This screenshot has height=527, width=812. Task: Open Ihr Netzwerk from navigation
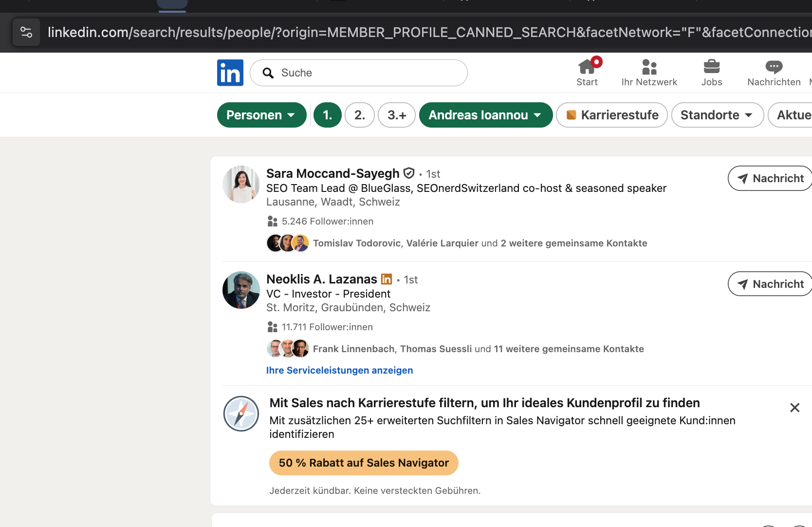point(649,73)
